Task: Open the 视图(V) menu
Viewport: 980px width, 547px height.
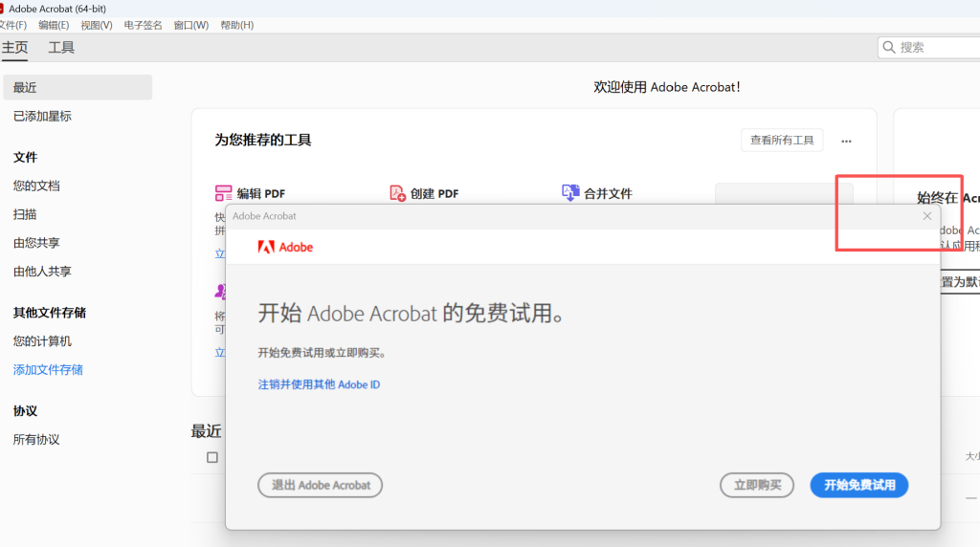Action: pyautogui.click(x=96, y=25)
